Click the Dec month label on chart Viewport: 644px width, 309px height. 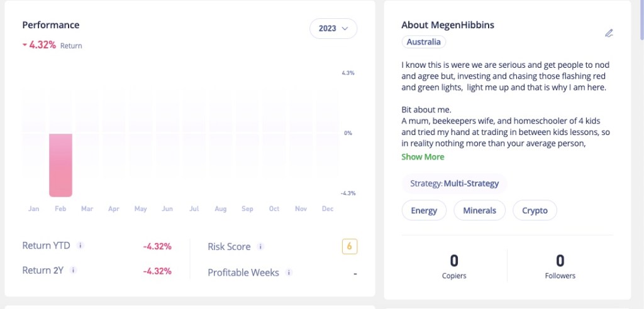tap(327, 209)
